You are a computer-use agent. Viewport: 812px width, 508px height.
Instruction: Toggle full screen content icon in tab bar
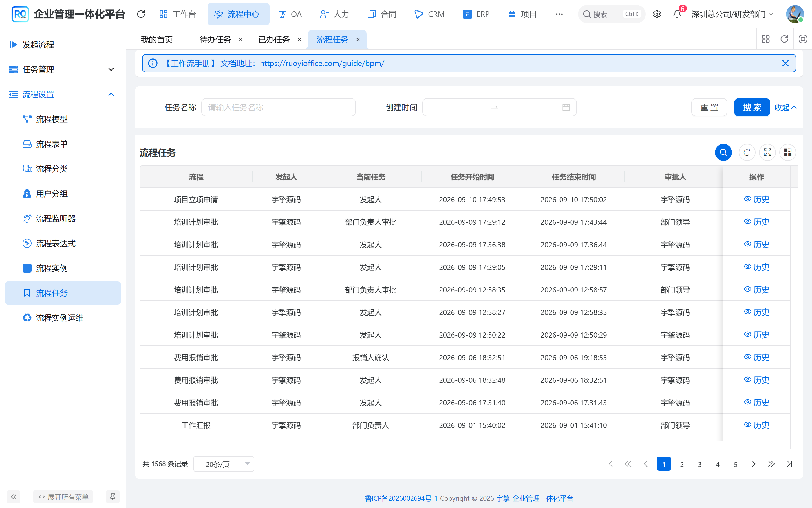803,39
